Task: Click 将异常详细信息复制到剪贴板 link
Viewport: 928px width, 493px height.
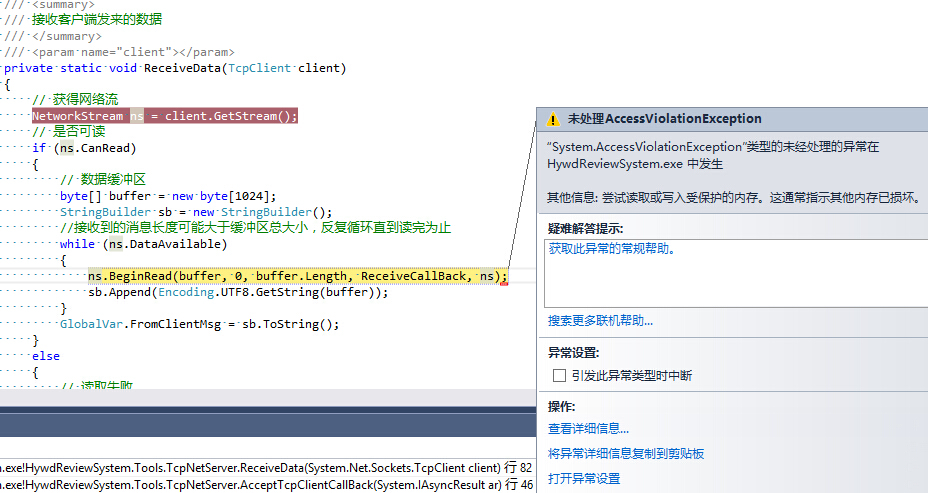Action: (626, 453)
